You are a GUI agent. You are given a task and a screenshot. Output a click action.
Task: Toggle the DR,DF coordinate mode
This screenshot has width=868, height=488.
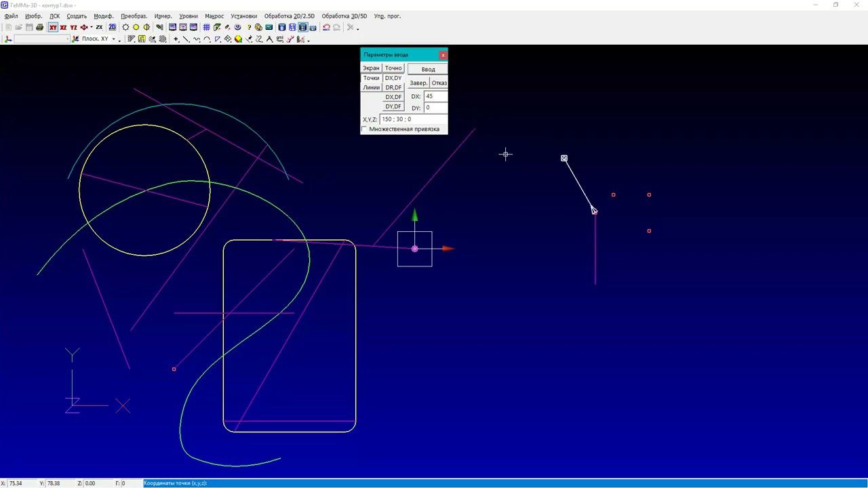point(393,87)
